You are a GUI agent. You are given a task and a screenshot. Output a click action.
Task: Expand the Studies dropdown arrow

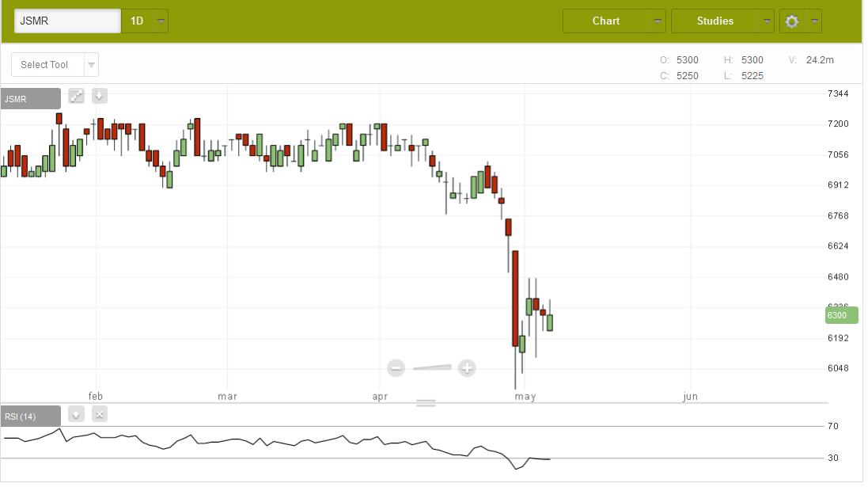(766, 21)
